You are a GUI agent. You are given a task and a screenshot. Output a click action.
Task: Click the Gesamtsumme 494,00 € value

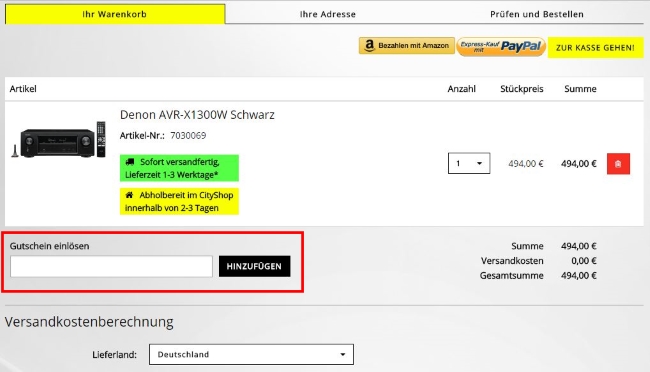tap(579, 276)
